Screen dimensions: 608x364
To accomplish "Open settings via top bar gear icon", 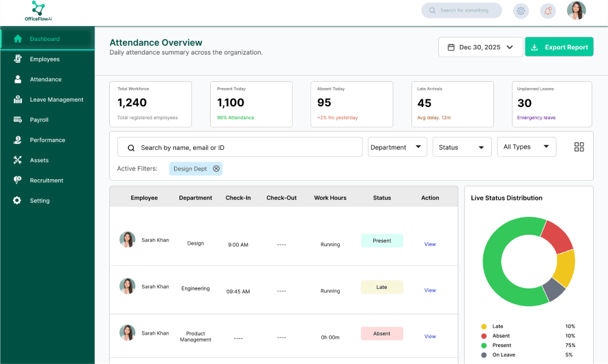I will pyautogui.click(x=521, y=11).
